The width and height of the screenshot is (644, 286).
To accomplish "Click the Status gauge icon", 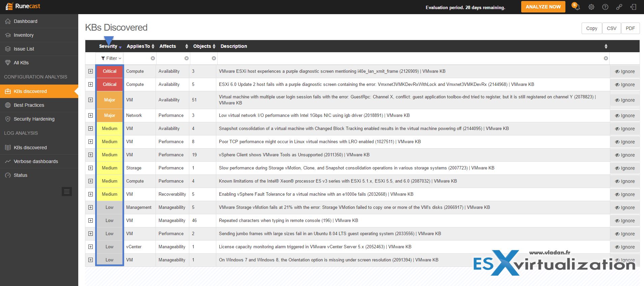I will coord(8,175).
